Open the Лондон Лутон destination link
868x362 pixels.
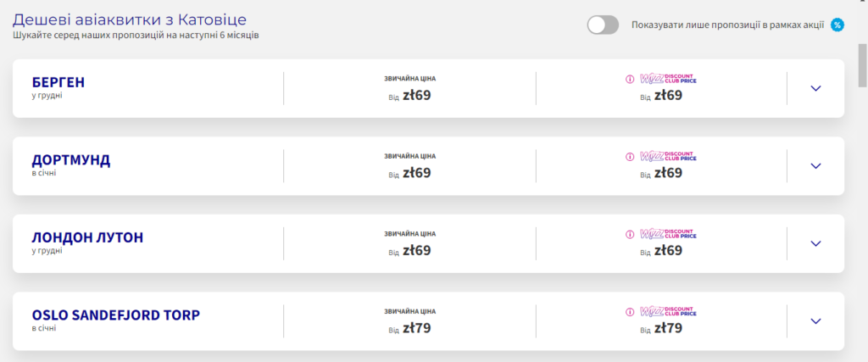87,237
